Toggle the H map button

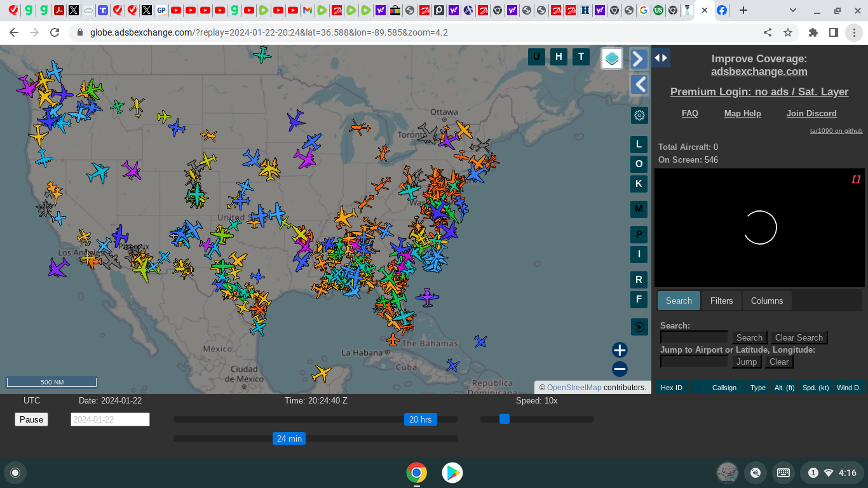click(x=559, y=57)
